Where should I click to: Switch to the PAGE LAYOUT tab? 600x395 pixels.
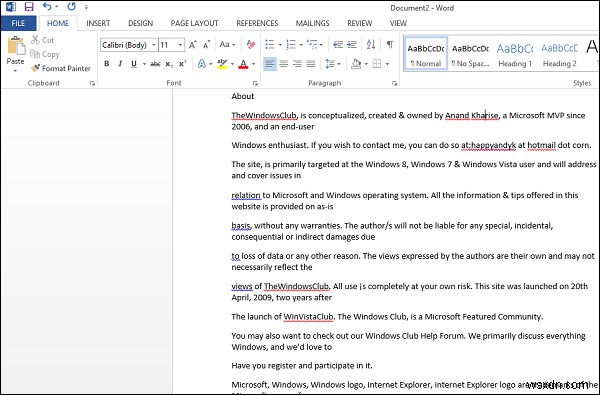click(194, 23)
